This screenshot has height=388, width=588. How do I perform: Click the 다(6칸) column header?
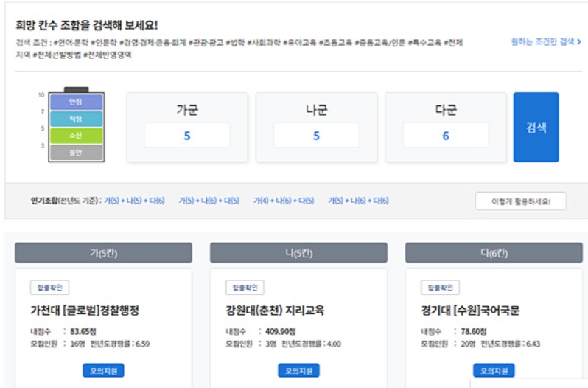(494, 253)
